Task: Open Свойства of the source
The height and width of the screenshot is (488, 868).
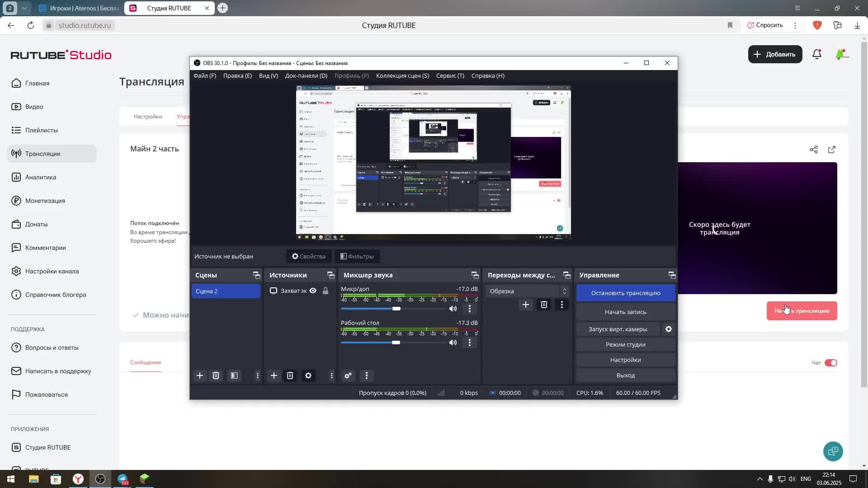Action: pos(309,257)
